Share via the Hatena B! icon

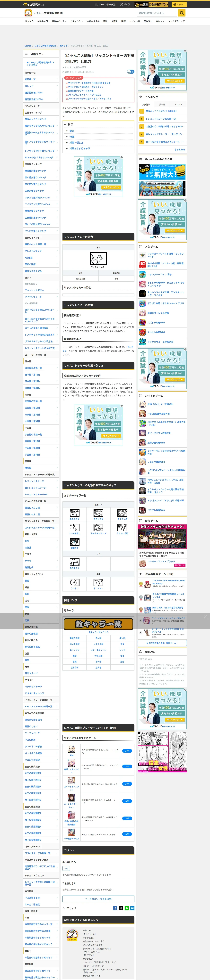(x=132, y=908)
